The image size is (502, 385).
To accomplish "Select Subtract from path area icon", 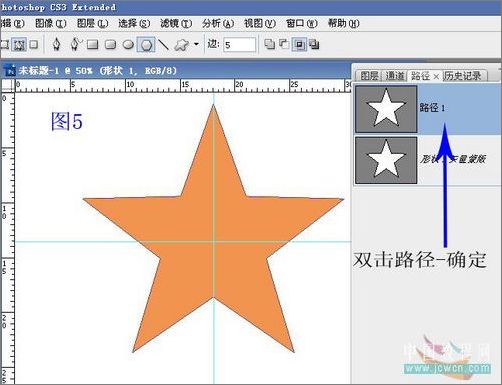I will pyautogui.click(x=284, y=44).
